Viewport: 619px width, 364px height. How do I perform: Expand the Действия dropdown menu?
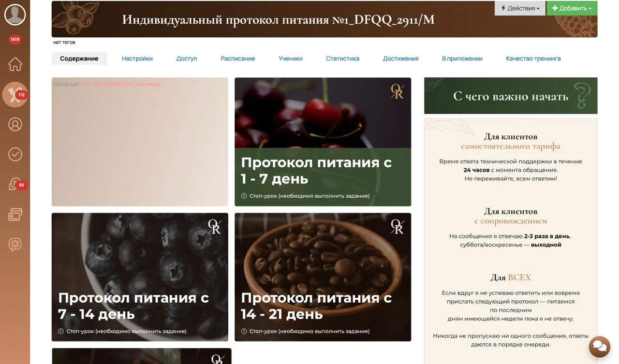520,8
